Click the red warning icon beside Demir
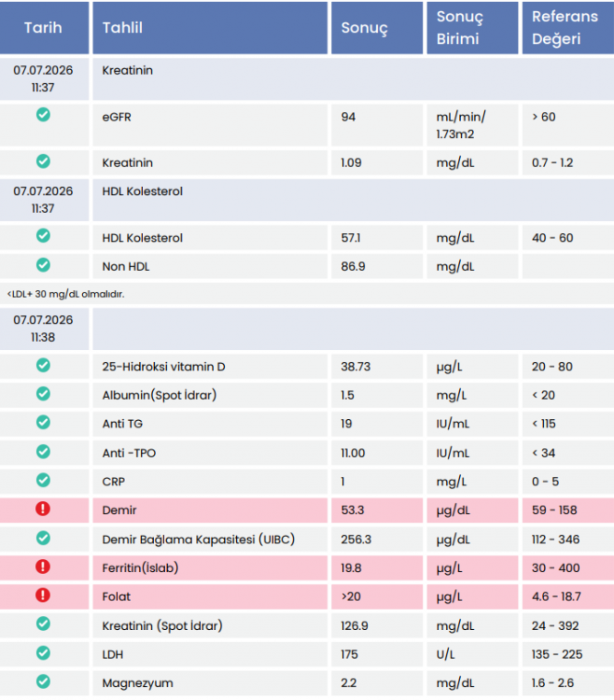Screen dimensions: 614x700 pos(43,509)
